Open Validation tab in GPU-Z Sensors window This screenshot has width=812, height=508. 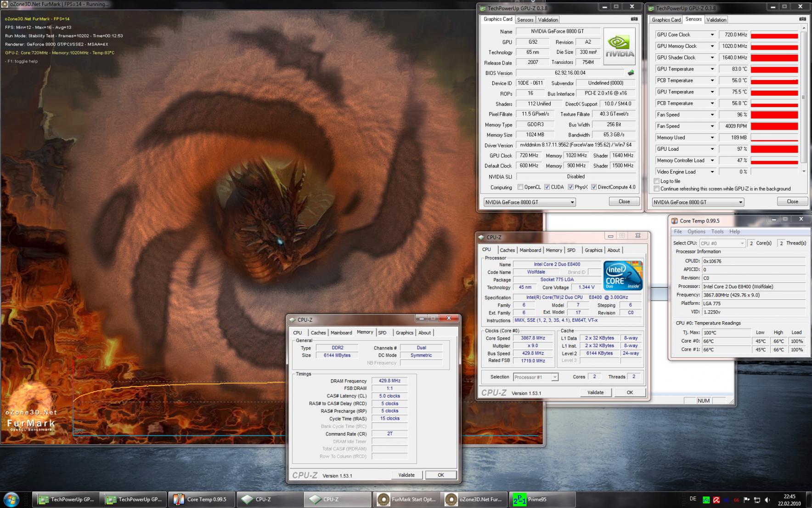click(716, 20)
